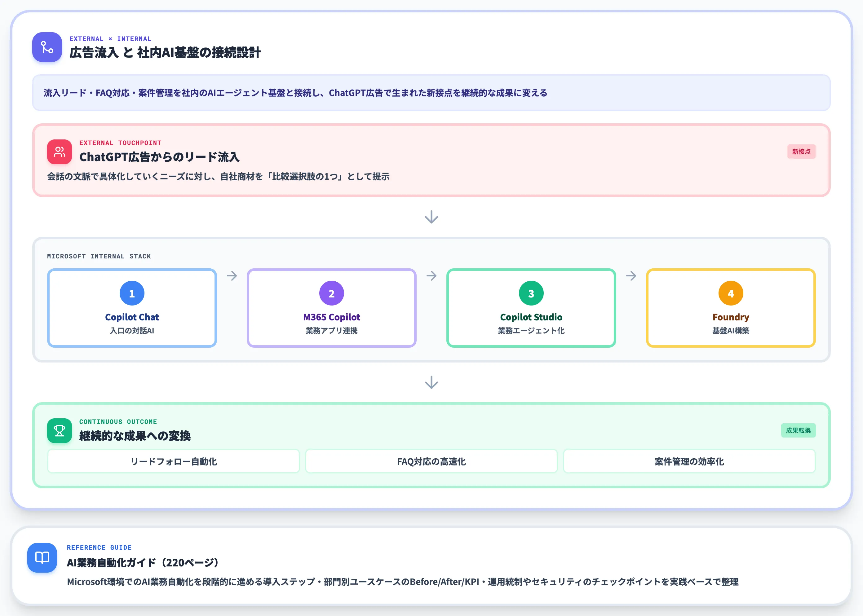Click the description 会話の文脈で具体化していくニーズ
Viewport: 863px width, 616px height.
click(218, 176)
